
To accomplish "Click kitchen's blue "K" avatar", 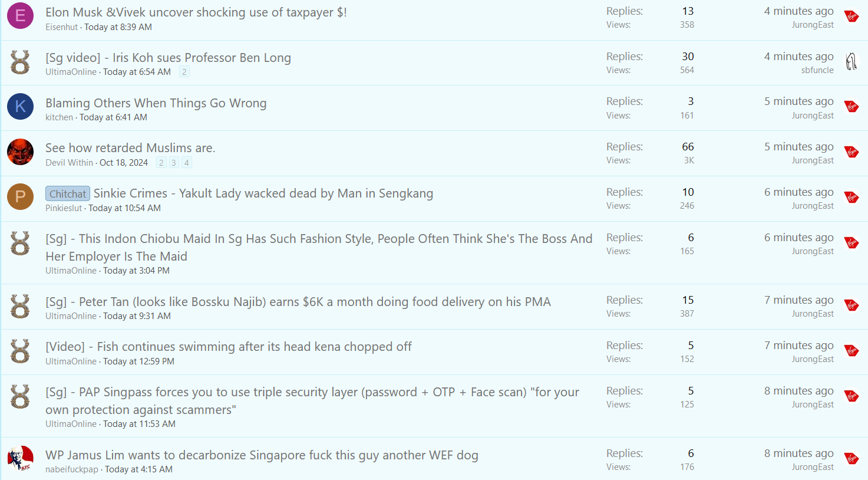I will tap(20, 107).
